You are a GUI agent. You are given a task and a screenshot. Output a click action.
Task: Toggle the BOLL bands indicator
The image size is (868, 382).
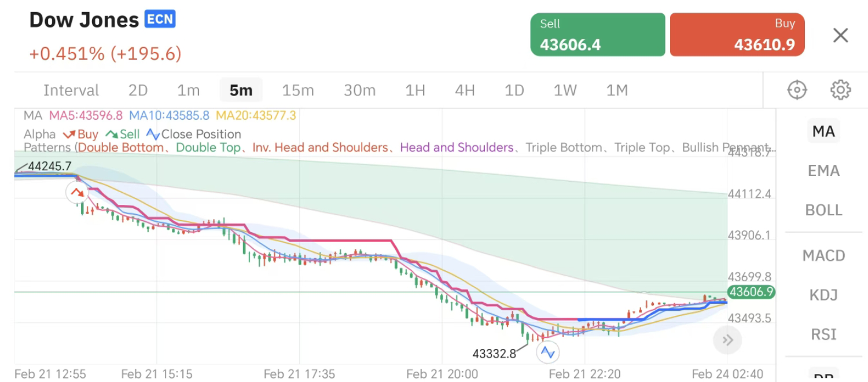point(823,210)
